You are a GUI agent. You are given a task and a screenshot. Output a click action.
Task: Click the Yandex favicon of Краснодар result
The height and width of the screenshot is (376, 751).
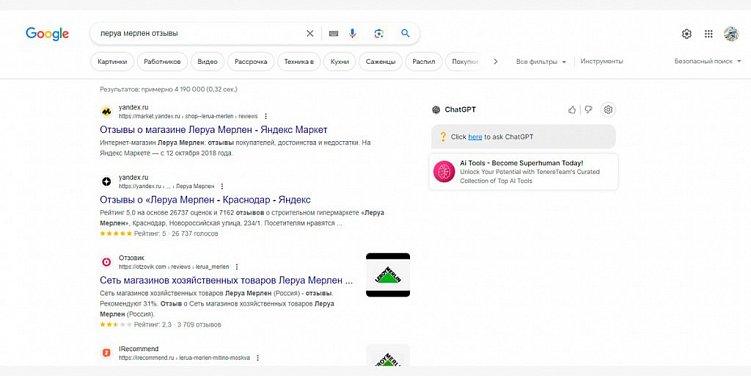coord(106,182)
